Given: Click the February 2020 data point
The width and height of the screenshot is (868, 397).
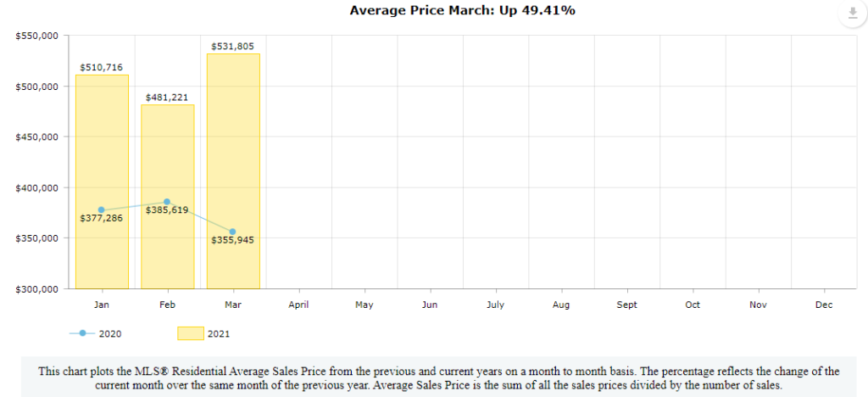Looking at the screenshot, I should click(167, 201).
